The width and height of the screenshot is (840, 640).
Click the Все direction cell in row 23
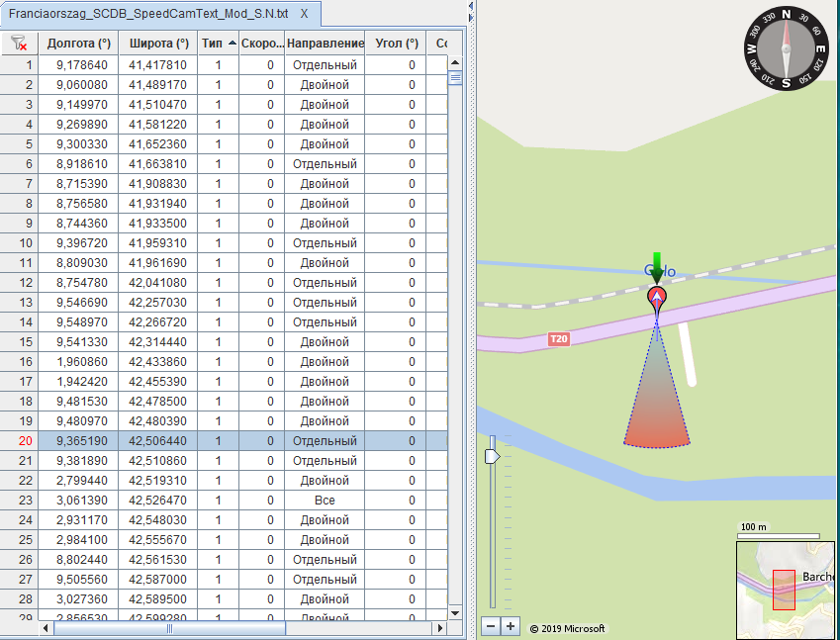pos(325,502)
